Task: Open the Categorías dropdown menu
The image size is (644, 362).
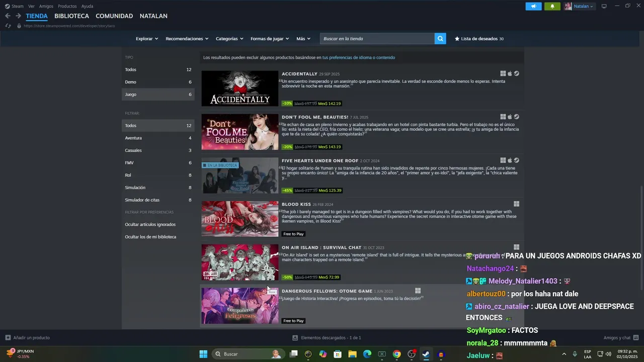Action: click(229, 39)
